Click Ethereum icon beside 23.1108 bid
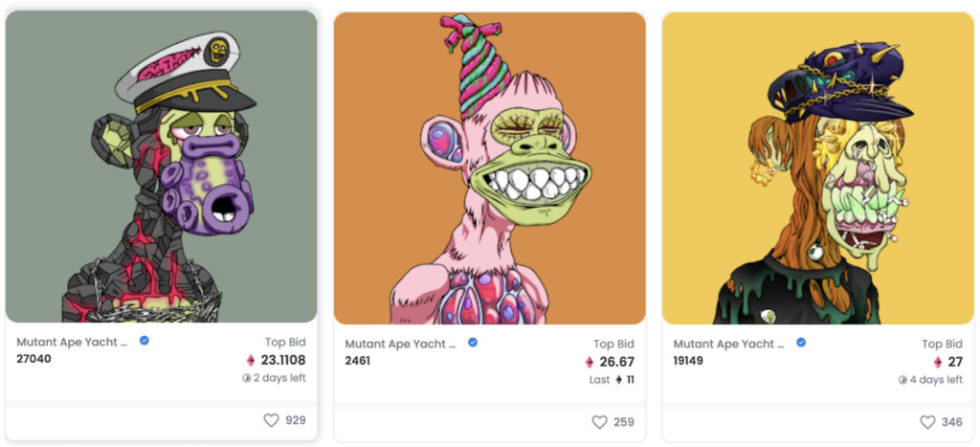Screen dimensions: 980x447 click(251, 360)
